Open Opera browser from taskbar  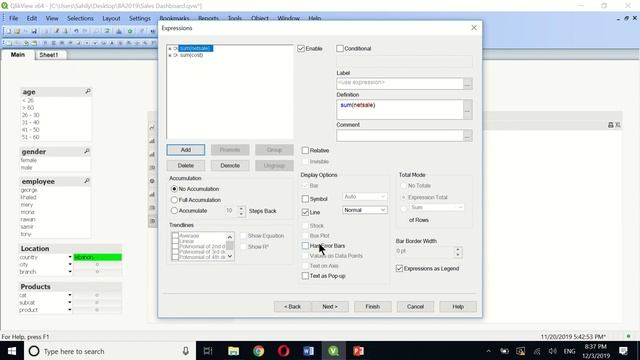(284, 351)
